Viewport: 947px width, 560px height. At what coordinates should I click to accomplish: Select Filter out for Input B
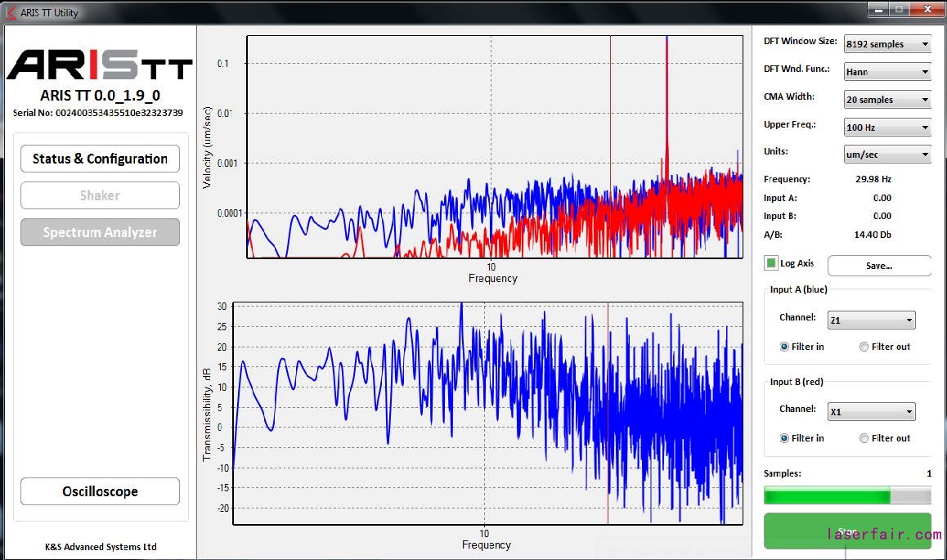coord(864,438)
